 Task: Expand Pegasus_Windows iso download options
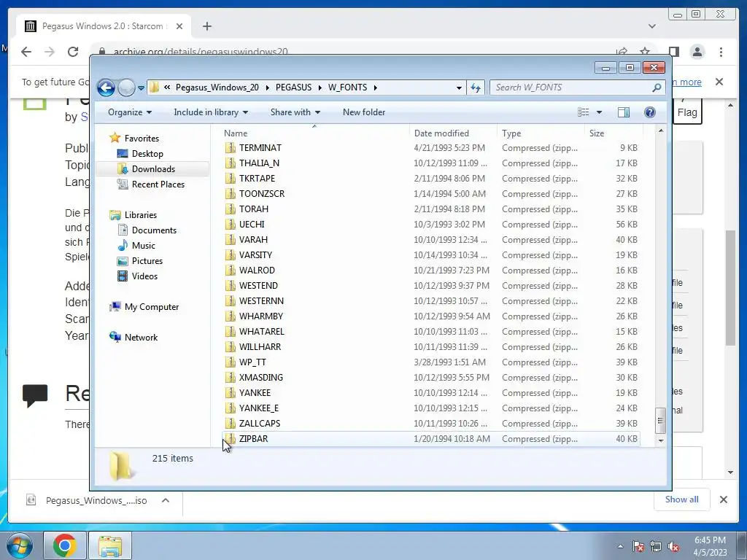coord(166,500)
